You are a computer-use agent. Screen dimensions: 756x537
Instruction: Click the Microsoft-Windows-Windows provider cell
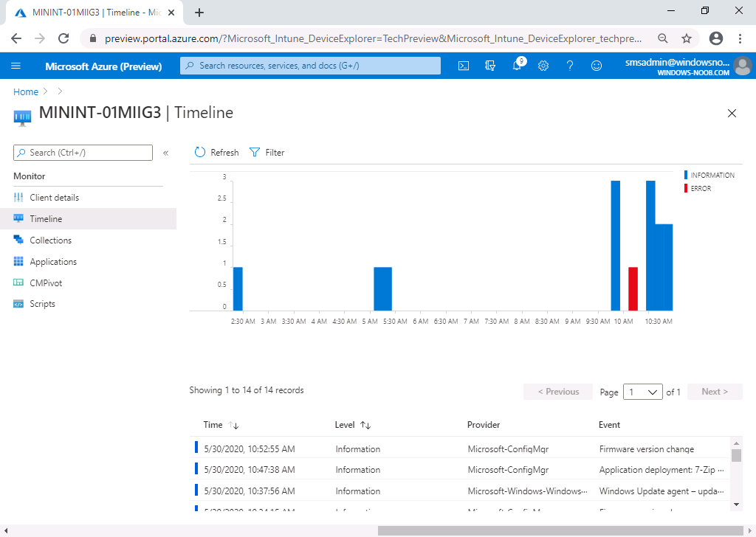527,491
